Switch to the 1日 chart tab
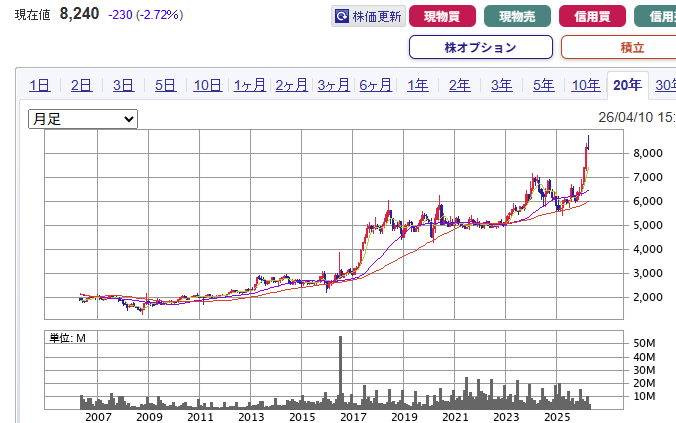The height and width of the screenshot is (423, 676). pyautogui.click(x=40, y=85)
